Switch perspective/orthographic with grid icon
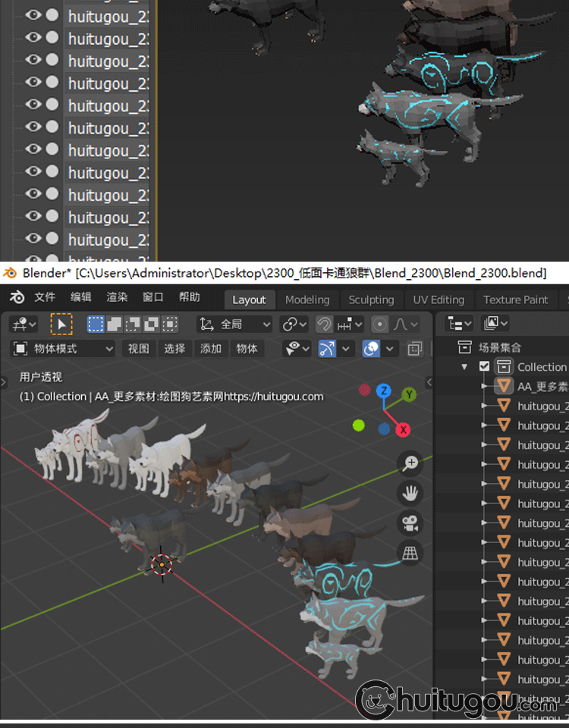This screenshot has width=569, height=728. coord(410,553)
